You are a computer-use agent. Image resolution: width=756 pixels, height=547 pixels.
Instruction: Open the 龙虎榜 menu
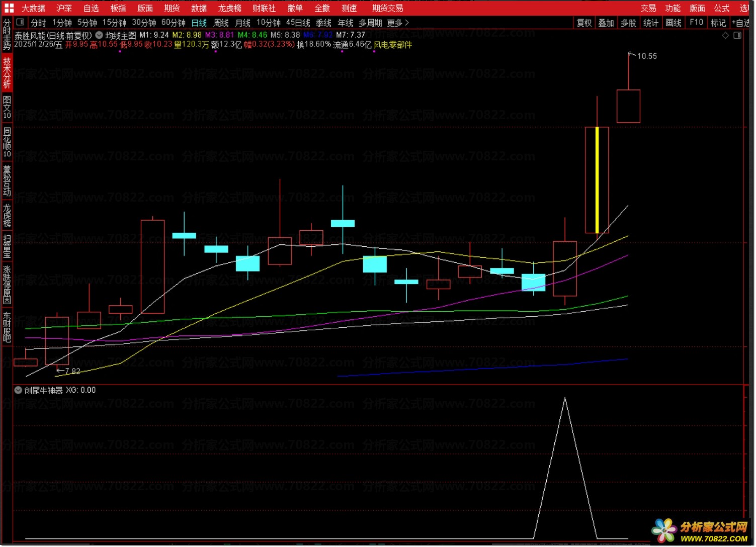(229, 8)
